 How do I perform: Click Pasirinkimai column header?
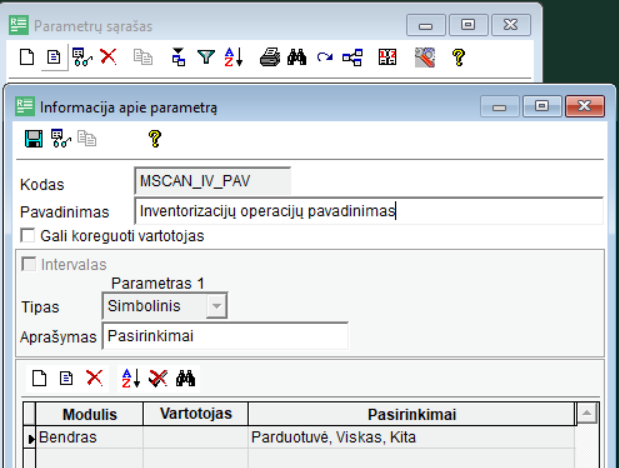coord(412,414)
